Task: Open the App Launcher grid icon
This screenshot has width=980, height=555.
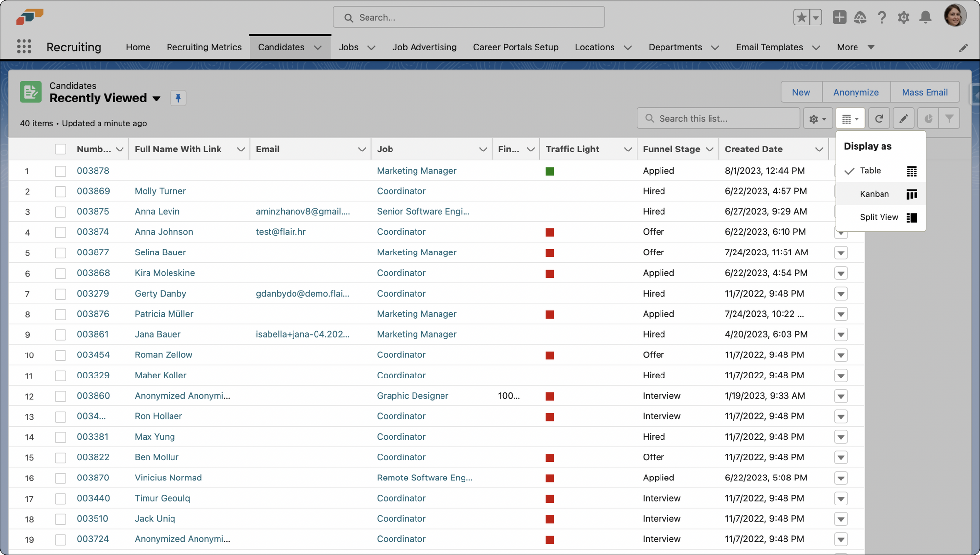Action: [24, 47]
